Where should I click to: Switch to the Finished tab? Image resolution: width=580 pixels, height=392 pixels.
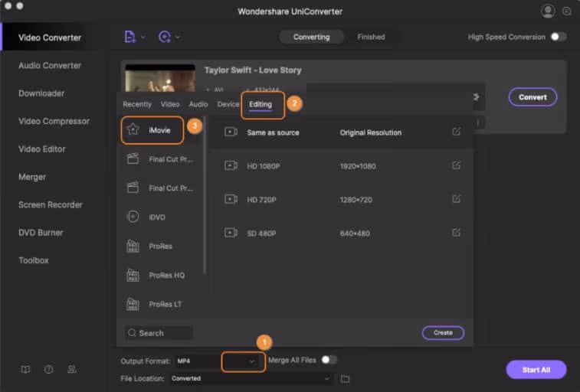point(371,37)
